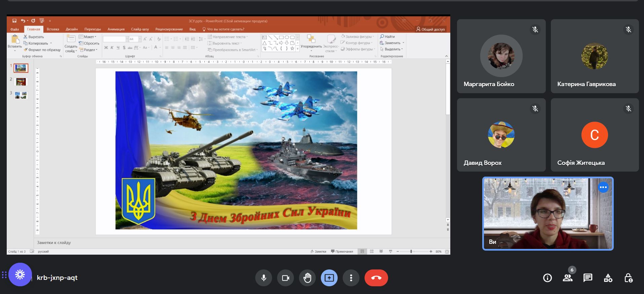The width and height of the screenshot is (644, 294).
Task: Click the options dots on self video tile
Action: coord(603,187)
